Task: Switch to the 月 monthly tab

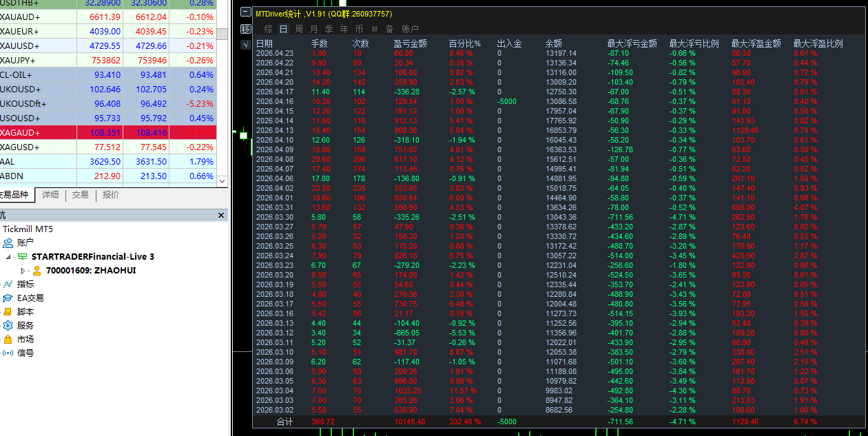Action: (x=313, y=29)
